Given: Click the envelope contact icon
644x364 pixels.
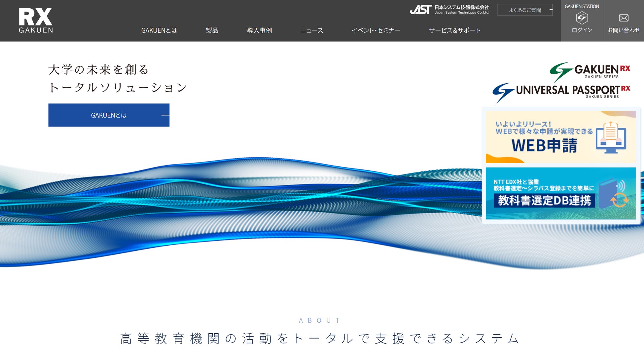Looking at the screenshot, I should [624, 18].
